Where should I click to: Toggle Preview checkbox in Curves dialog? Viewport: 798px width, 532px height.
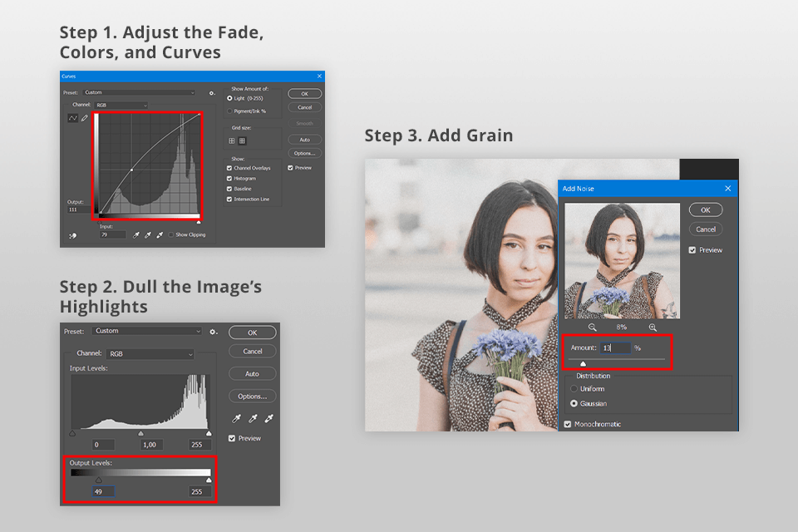[x=290, y=167]
